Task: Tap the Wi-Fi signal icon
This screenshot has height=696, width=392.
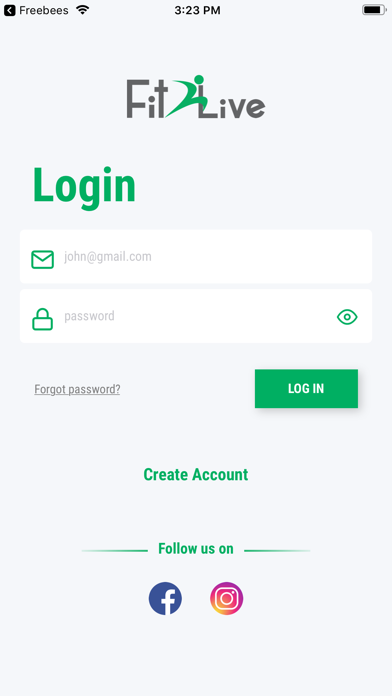Action: click(x=83, y=10)
